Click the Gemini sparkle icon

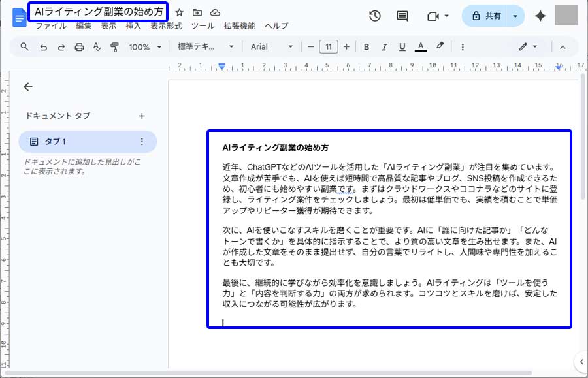540,16
